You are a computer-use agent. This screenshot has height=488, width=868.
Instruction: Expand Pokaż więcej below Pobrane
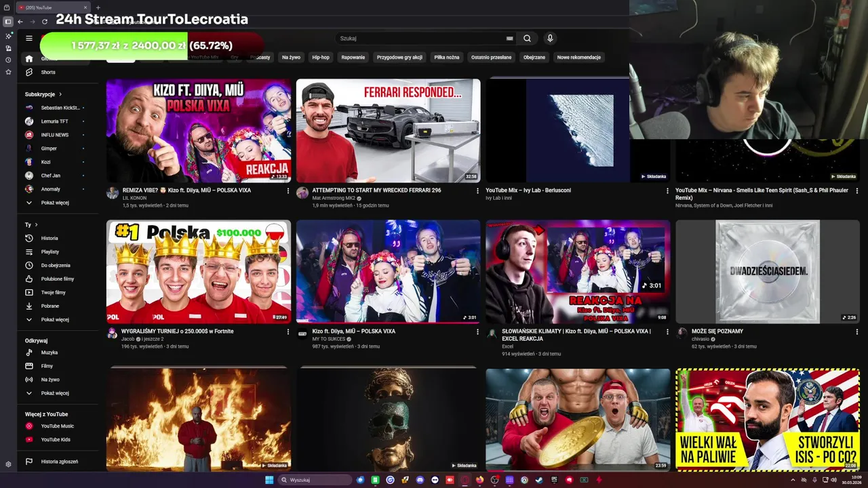point(58,319)
